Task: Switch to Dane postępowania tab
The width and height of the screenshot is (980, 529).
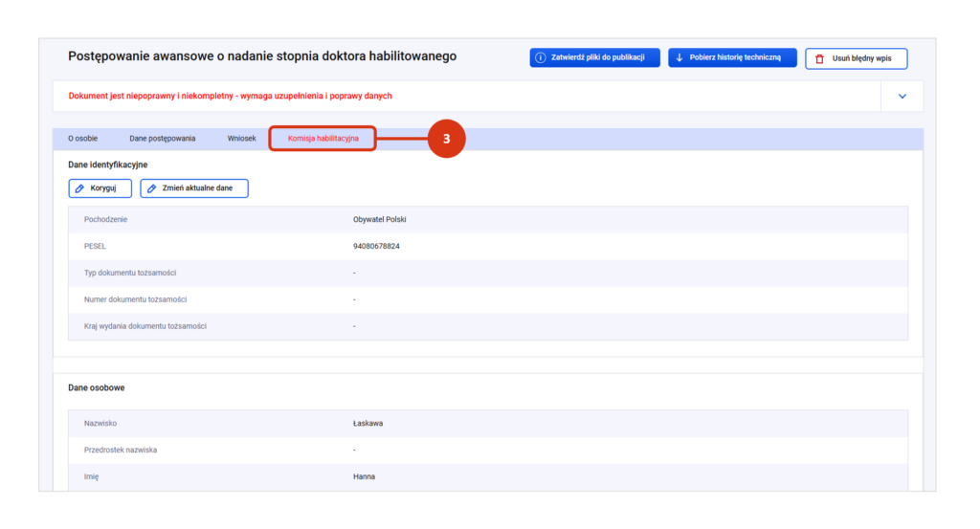Action: point(163,139)
